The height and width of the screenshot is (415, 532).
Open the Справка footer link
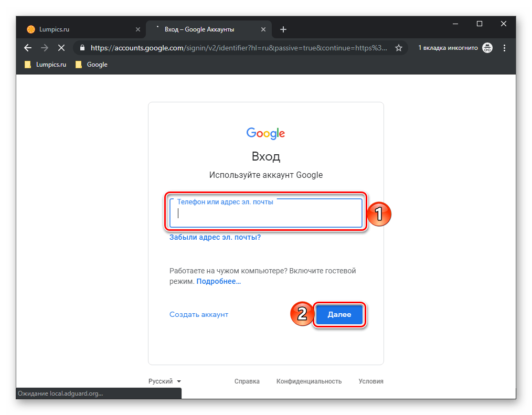(x=247, y=381)
